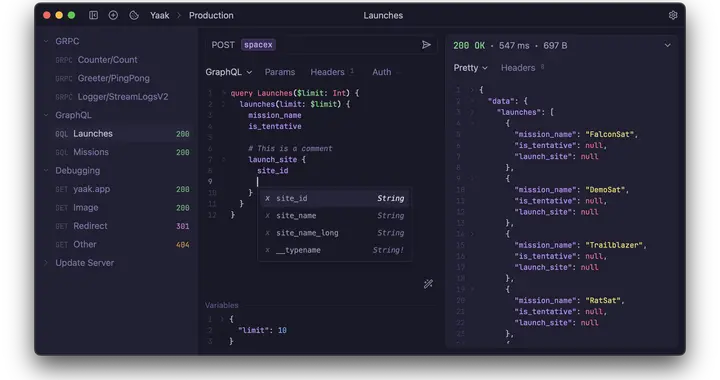The image size is (720, 380).
Task: Open the cookie jar icon
Action: click(134, 15)
